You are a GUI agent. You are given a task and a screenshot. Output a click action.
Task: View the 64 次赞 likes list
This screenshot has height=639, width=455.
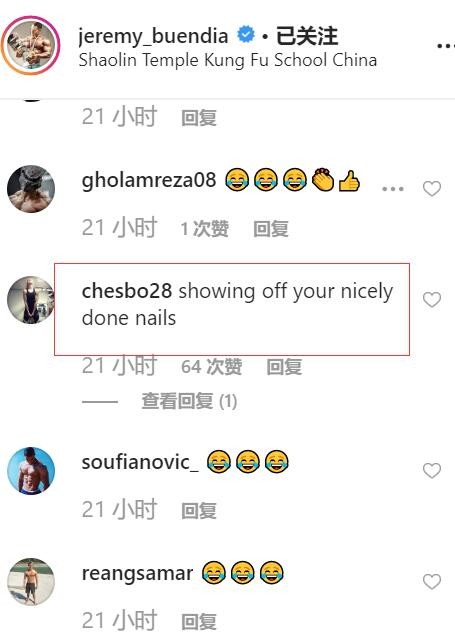pos(212,366)
